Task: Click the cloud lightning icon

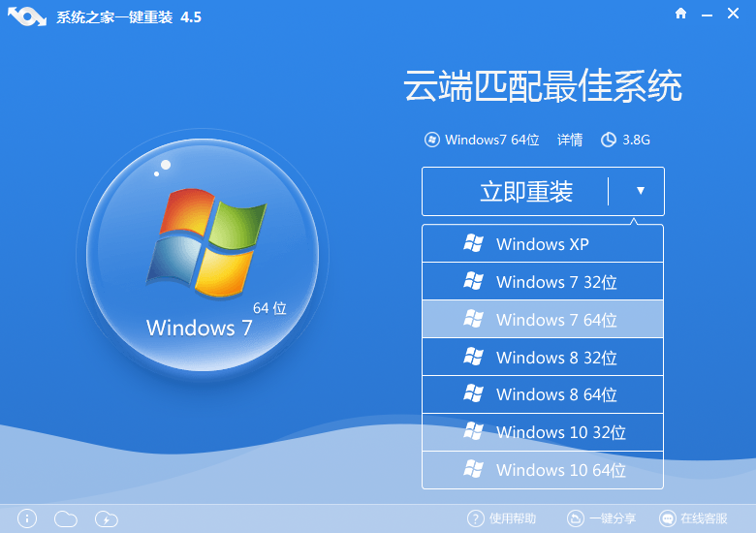Action: (x=107, y=519)
